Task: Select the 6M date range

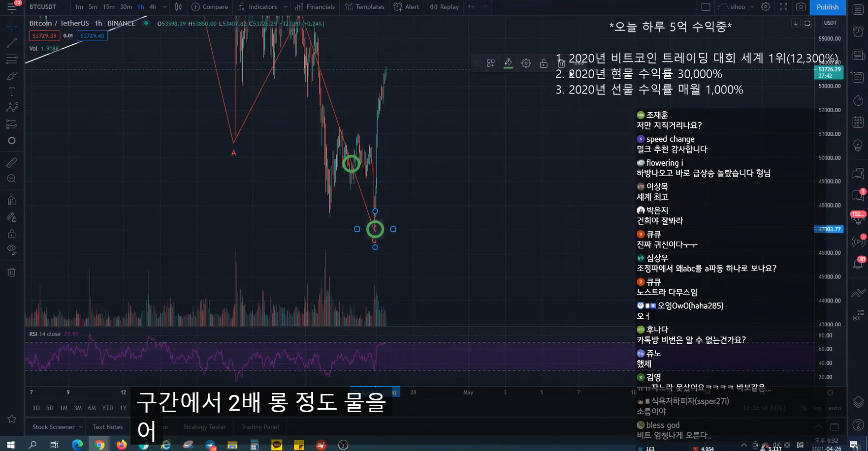Action: [x=92, y=408]
